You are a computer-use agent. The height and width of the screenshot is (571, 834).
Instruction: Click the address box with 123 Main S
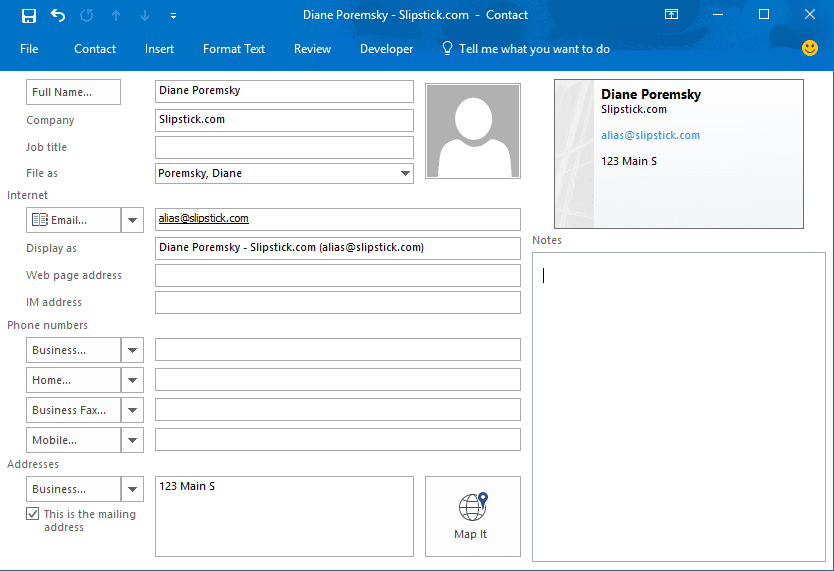(x=284, y=516)
